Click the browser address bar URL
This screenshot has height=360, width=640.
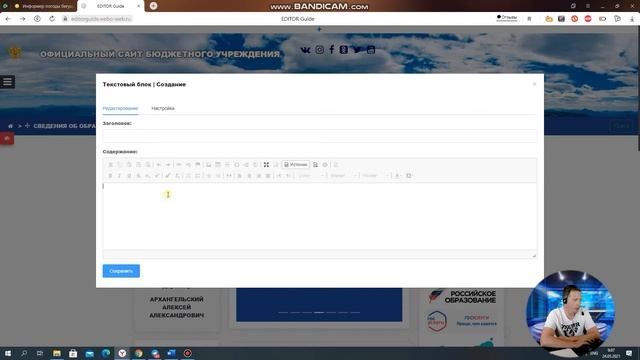tap(101, 19)
